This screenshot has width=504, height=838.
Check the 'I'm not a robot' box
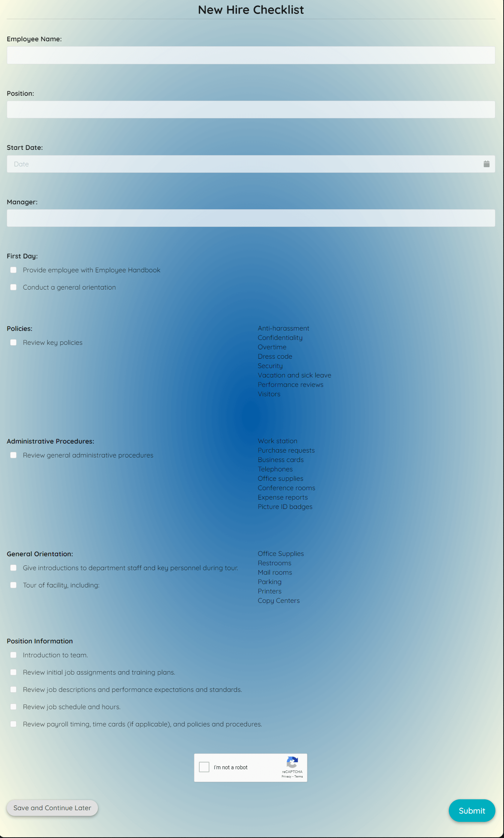point(204,767)
